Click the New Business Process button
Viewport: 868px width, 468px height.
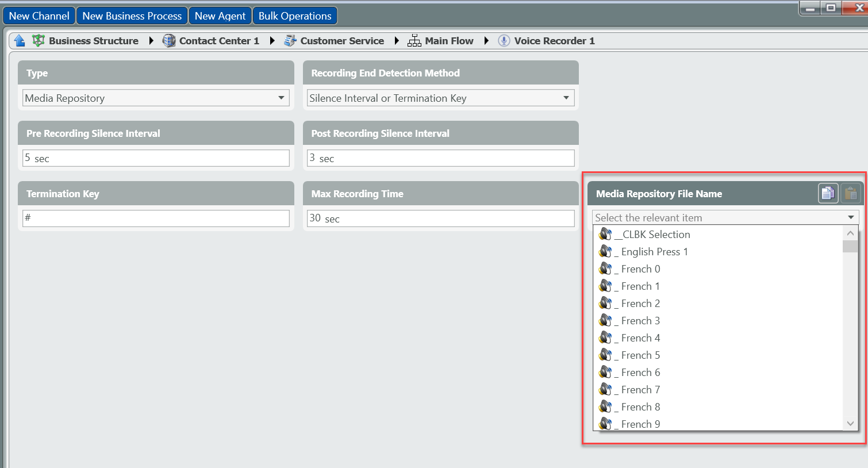[x=132, y=16]
